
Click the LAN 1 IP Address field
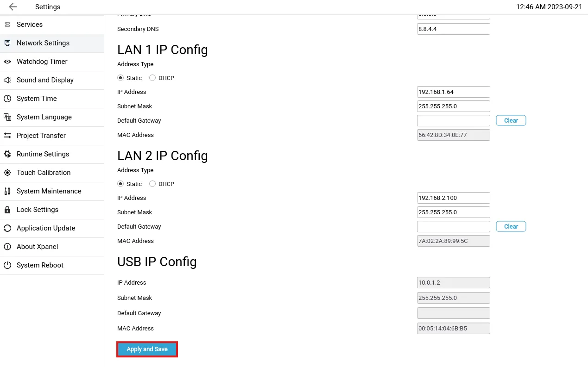click(453, 92)
